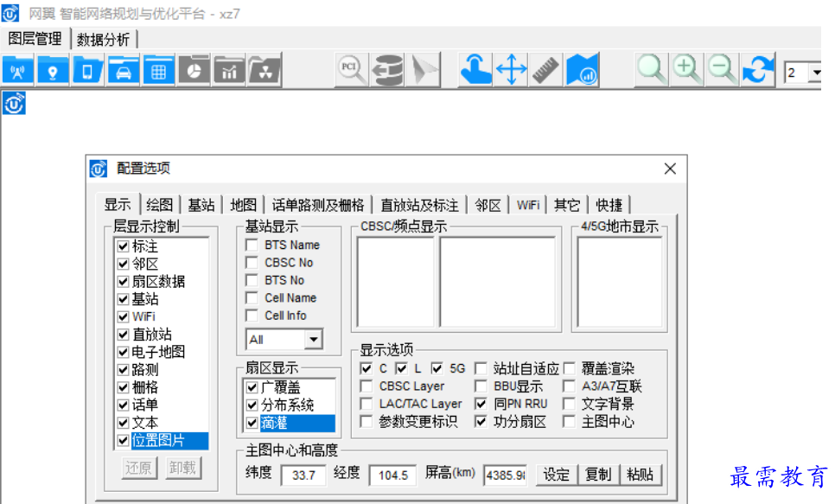Viewport: 835px width, 504px height.
Task: Click the zoom in magnifier icon
Action: point(687,69)
